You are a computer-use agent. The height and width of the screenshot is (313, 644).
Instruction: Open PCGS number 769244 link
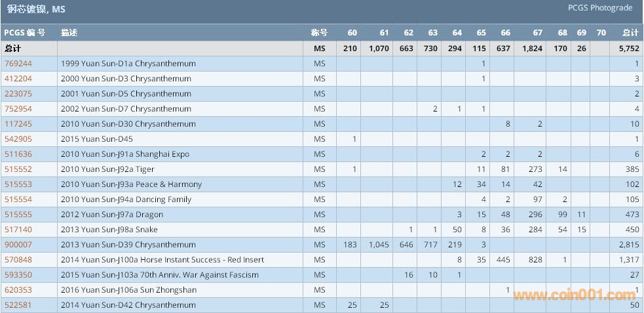point(18,64)
